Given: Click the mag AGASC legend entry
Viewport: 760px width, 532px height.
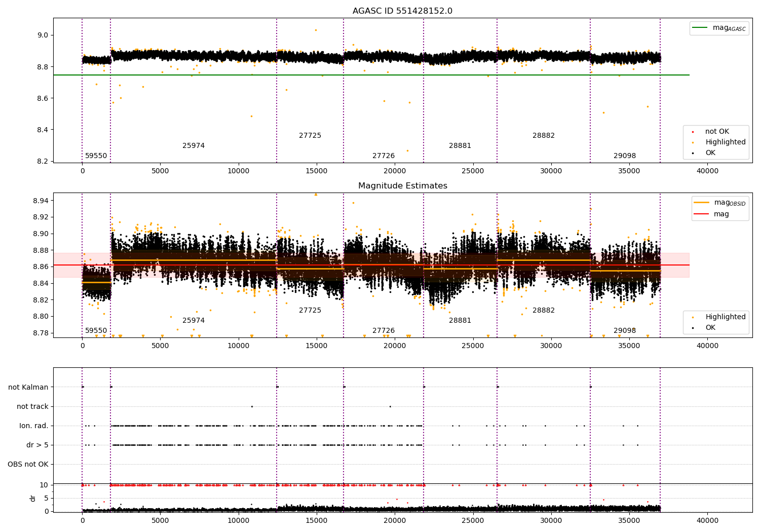Looking at the screenshot, I should tap(729, 28).
